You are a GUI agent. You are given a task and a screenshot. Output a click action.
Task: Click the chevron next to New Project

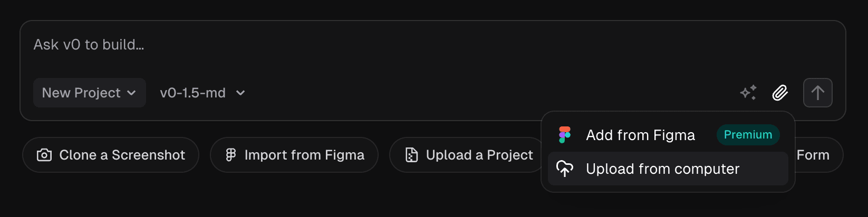(x=132, y=93)
